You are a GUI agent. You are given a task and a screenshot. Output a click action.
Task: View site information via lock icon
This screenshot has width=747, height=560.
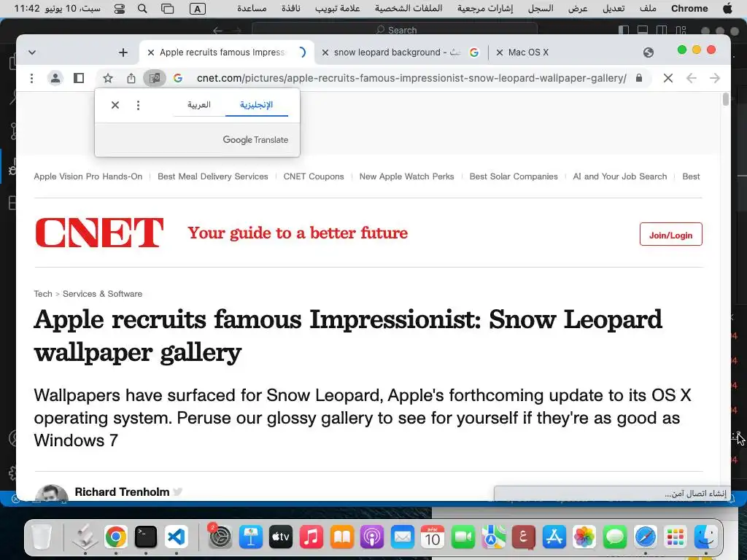coord(639,78)
